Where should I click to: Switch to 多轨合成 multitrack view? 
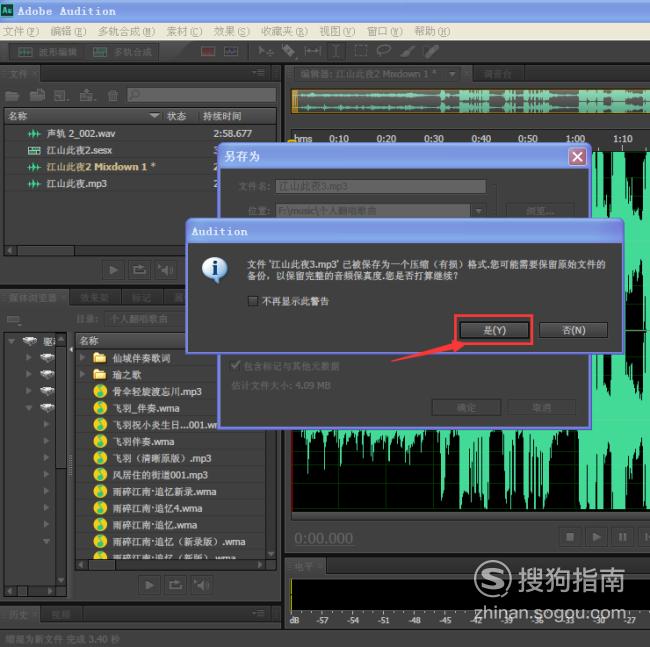tap(122, 52)
